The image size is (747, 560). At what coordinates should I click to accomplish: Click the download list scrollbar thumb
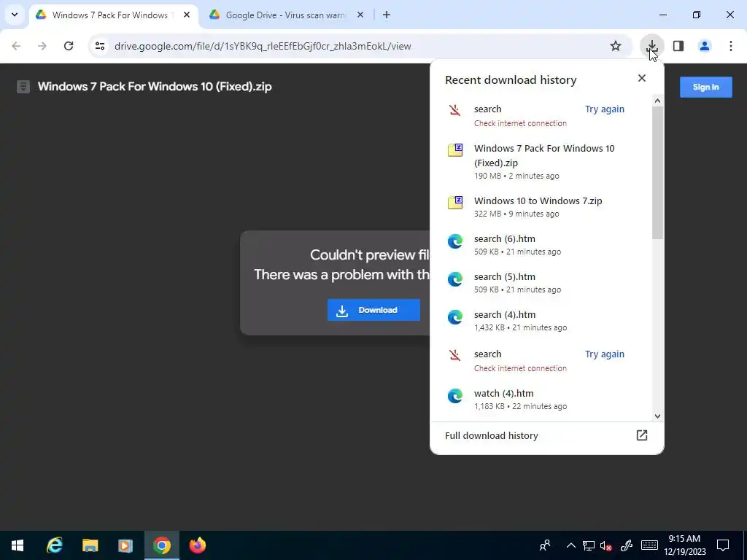tap(657, 172)
